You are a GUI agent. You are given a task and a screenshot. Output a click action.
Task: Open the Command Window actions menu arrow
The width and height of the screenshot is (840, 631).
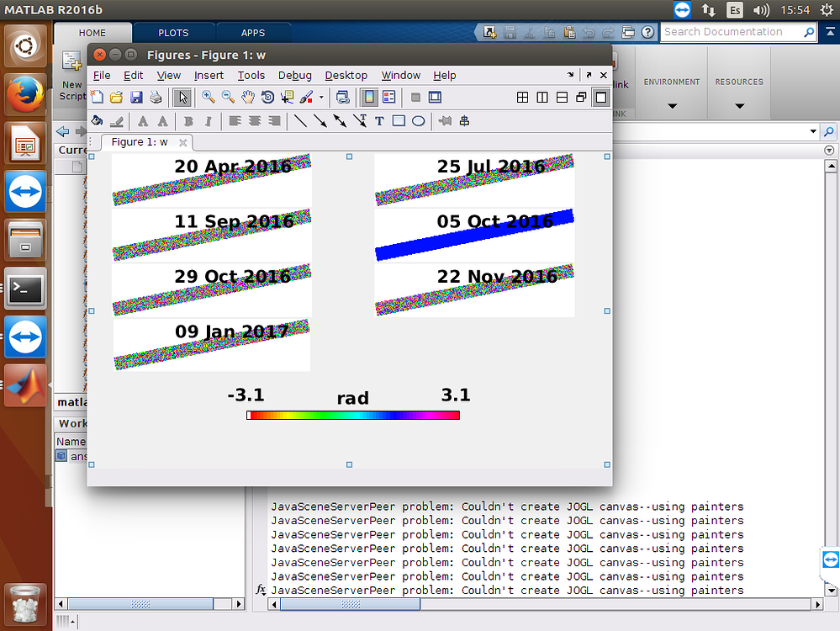click(829, 151)
